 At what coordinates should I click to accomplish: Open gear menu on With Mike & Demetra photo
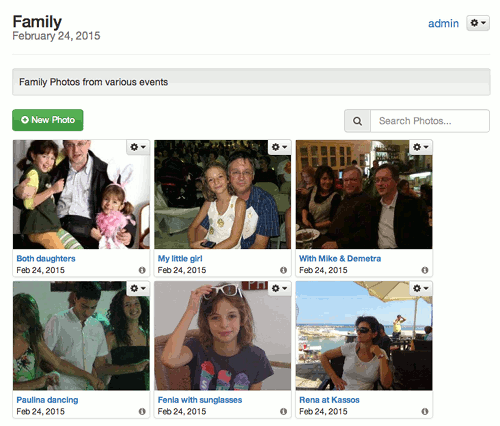pyautogui.click(x=421, y=147)
